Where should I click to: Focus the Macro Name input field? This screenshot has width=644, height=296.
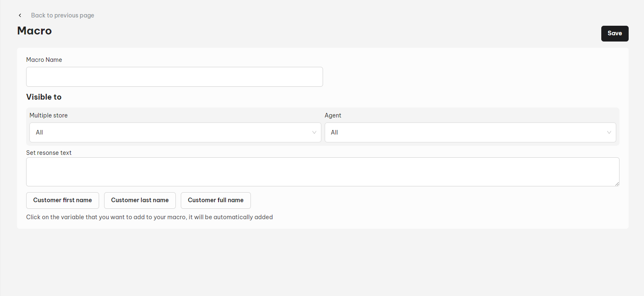pyautogui.click(x=175, y=77)
